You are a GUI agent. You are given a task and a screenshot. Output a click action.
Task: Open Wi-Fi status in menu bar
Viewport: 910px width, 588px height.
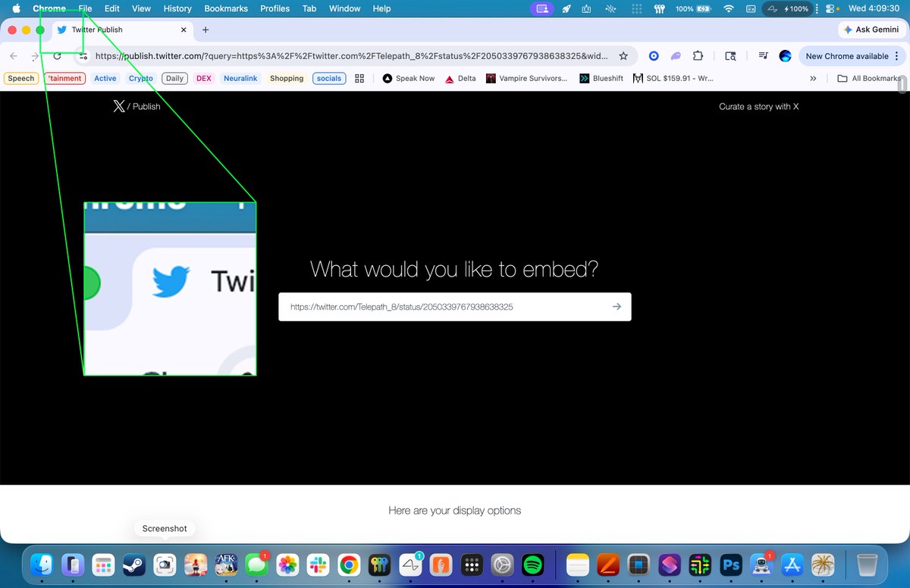729,8
